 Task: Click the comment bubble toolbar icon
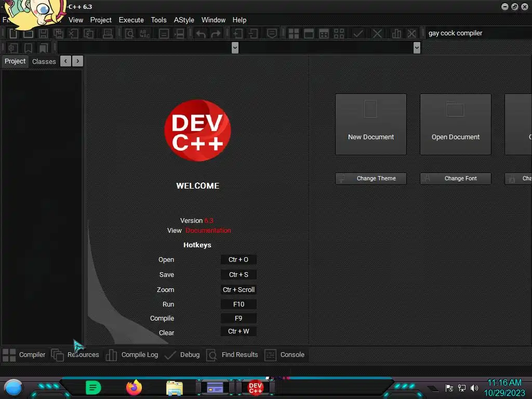(272, 34)
